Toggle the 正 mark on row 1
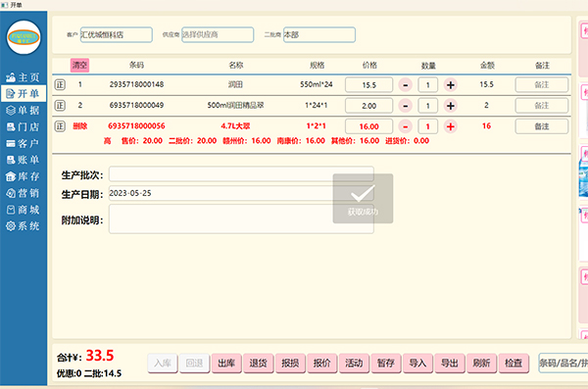The image size is (588, 389). pyautogui.click(x=60, y=85)
